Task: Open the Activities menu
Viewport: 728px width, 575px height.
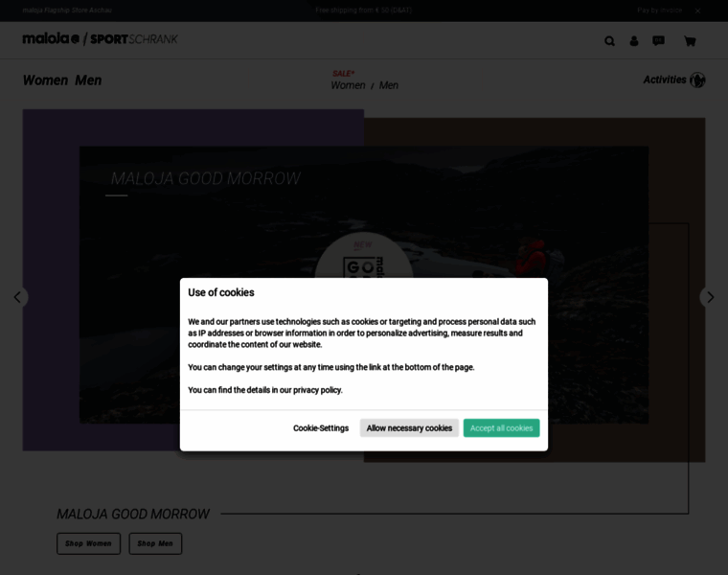Action: tap(665, 80)
